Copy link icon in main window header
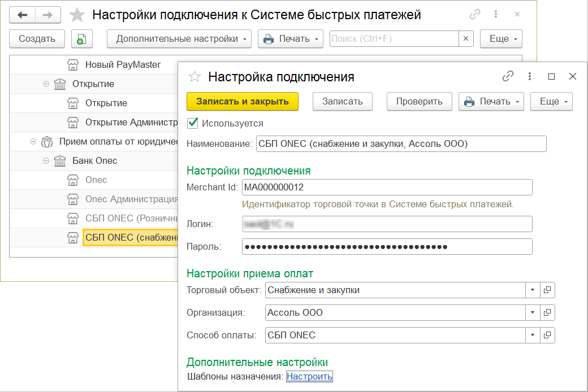Image resolution: width=588 pixels, height=392 pixels. [x=475, y=14]
